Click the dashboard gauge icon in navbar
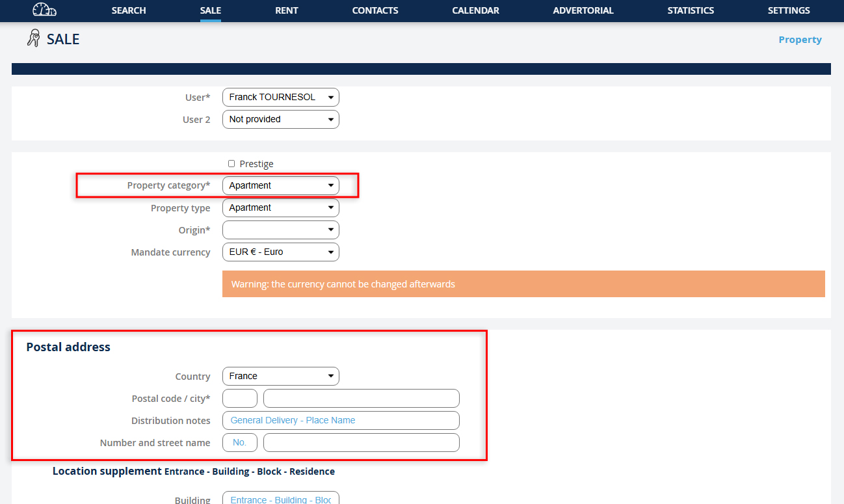 (44, 10)
